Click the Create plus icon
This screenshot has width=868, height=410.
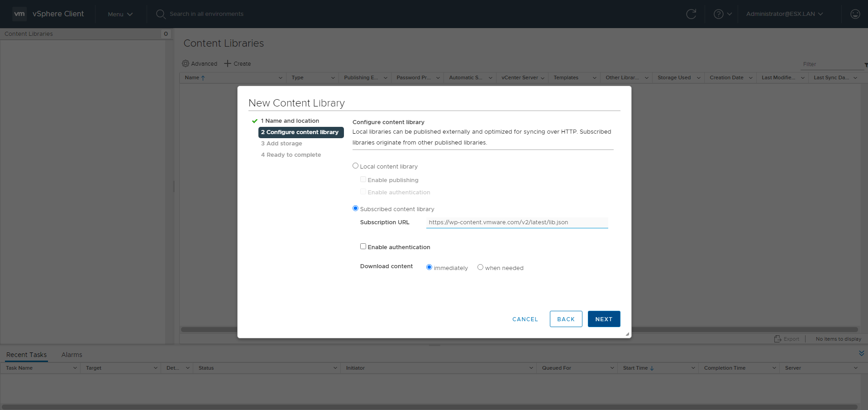(x=228, y=63)
